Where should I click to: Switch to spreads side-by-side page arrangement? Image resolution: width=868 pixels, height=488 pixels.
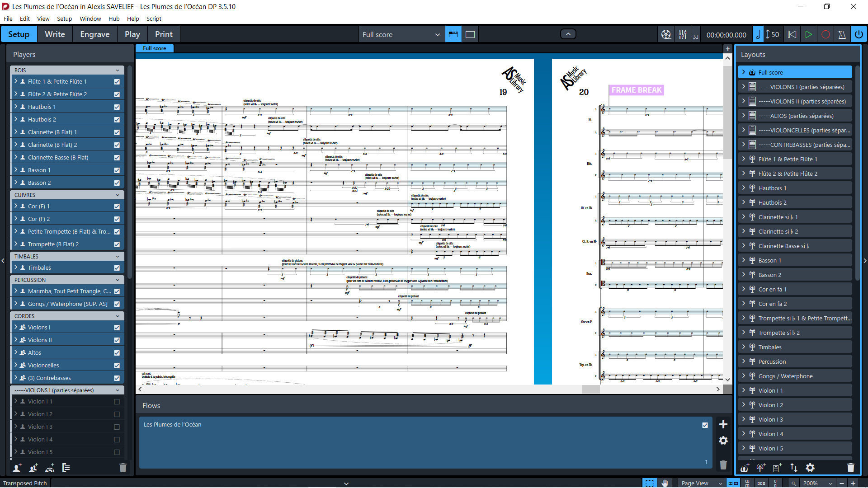coord(733,483)
